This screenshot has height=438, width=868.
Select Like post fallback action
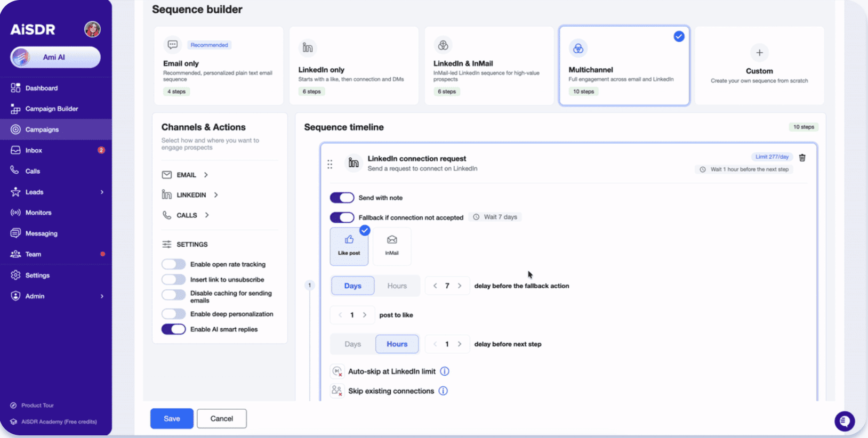pos(349,246)
